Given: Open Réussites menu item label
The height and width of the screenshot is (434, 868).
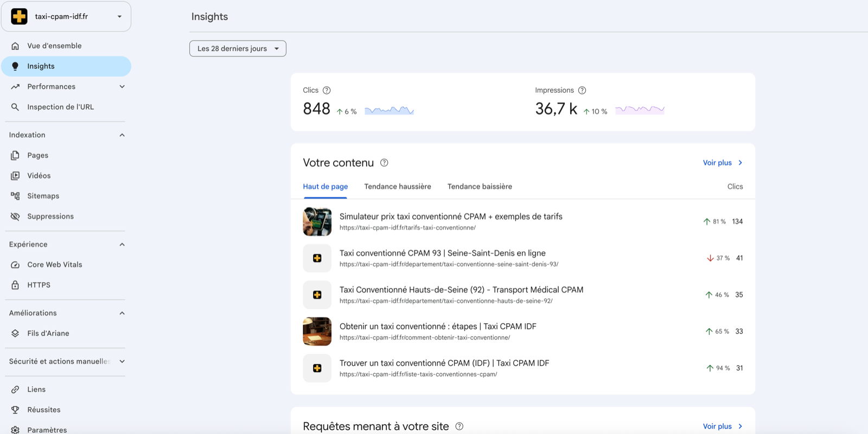Looking at the screenshot, I should [x=44, y=410].
